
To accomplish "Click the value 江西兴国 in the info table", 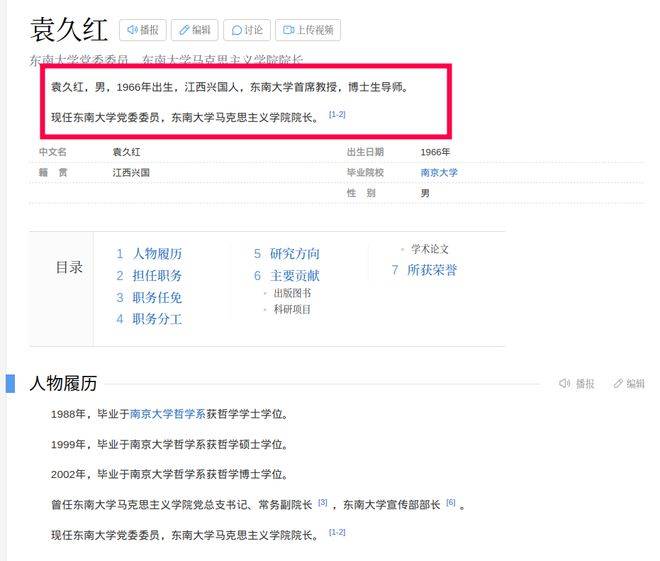I will pyautogui.click(x=131, y=172).
